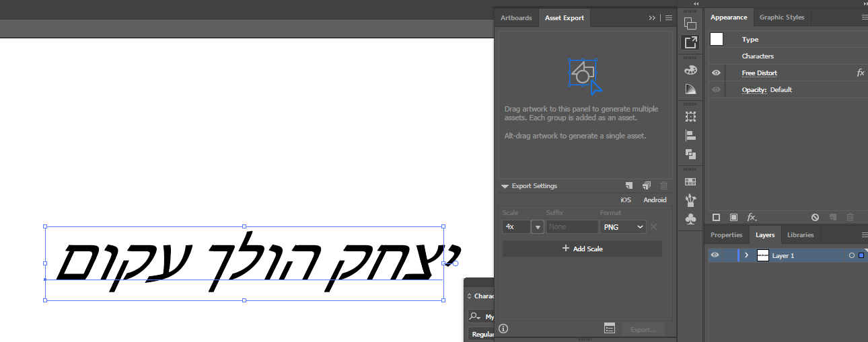Open Layers panel menu

tap(865, 235)
